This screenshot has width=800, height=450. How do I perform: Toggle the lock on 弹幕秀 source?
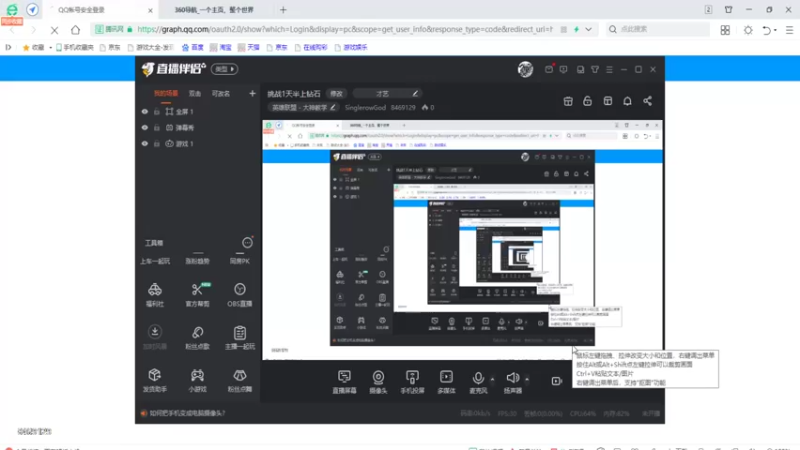(x=157, y=128)
